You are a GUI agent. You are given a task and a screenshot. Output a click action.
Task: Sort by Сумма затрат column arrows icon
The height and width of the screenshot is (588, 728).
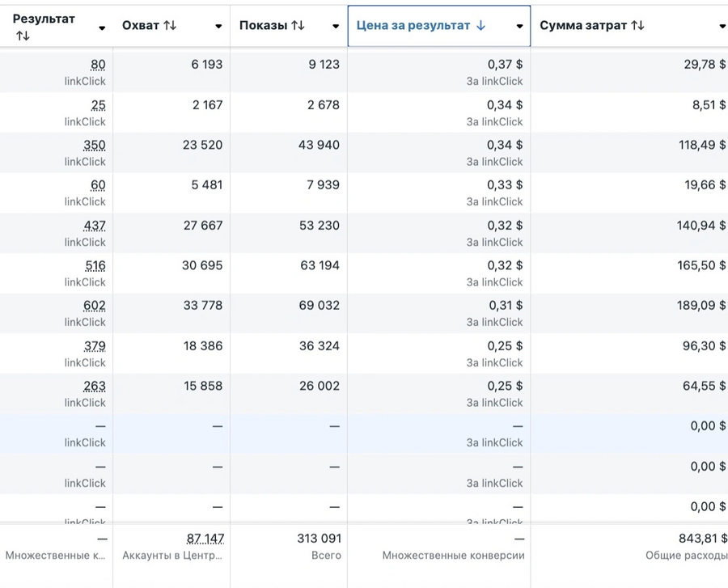[638, 26]
